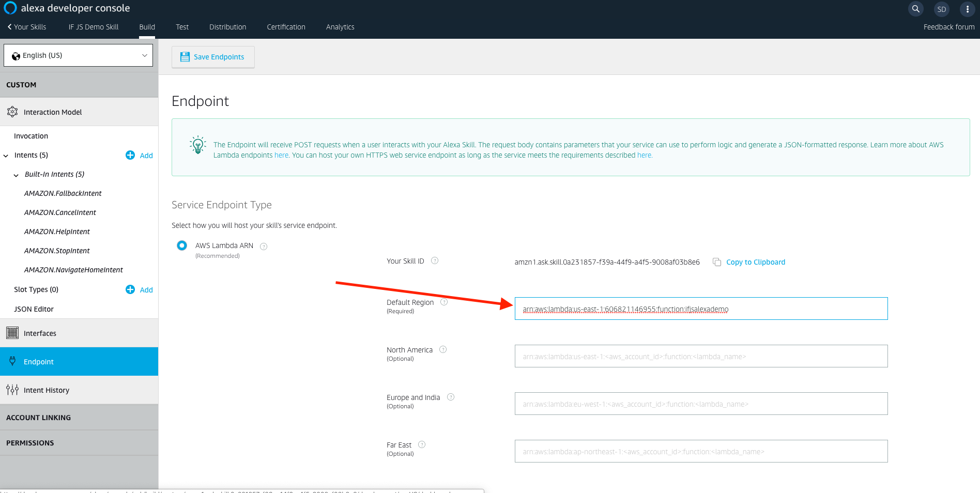Click the save disk icon on Save Endpoints
The image size is (980, 493).
point(185,56)
